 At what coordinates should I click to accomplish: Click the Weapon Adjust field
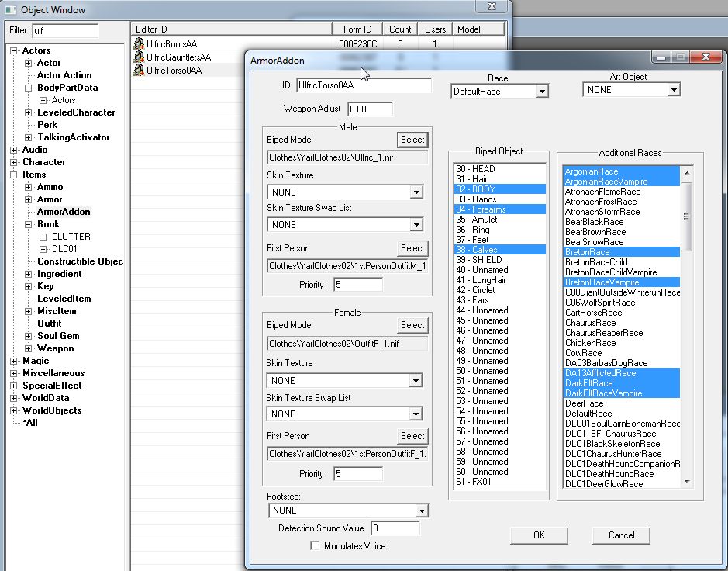click(x=370, y=109)
